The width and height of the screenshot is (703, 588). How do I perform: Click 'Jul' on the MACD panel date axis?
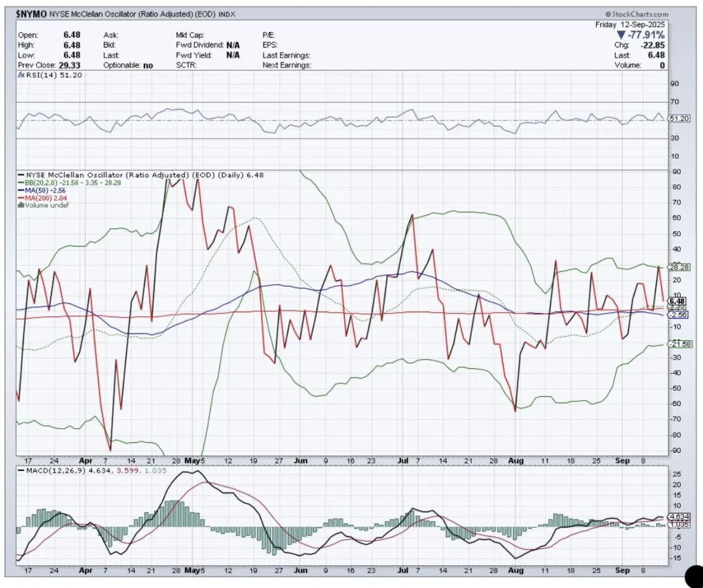pos(403,570)
